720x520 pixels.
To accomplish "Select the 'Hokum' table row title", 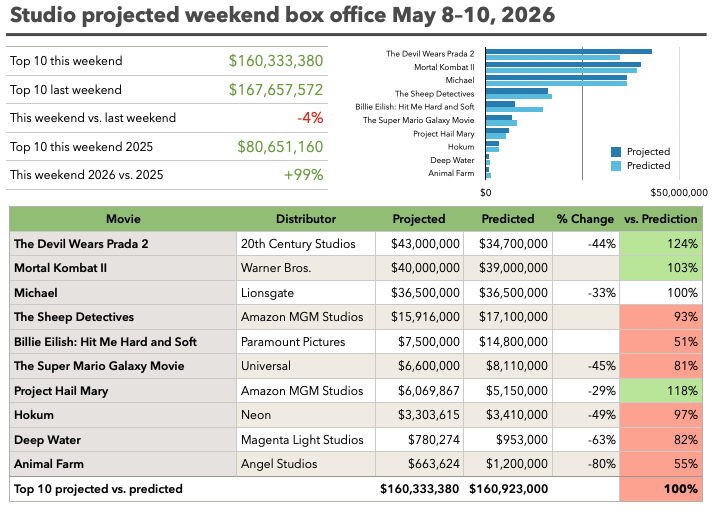I will (34, 415).
